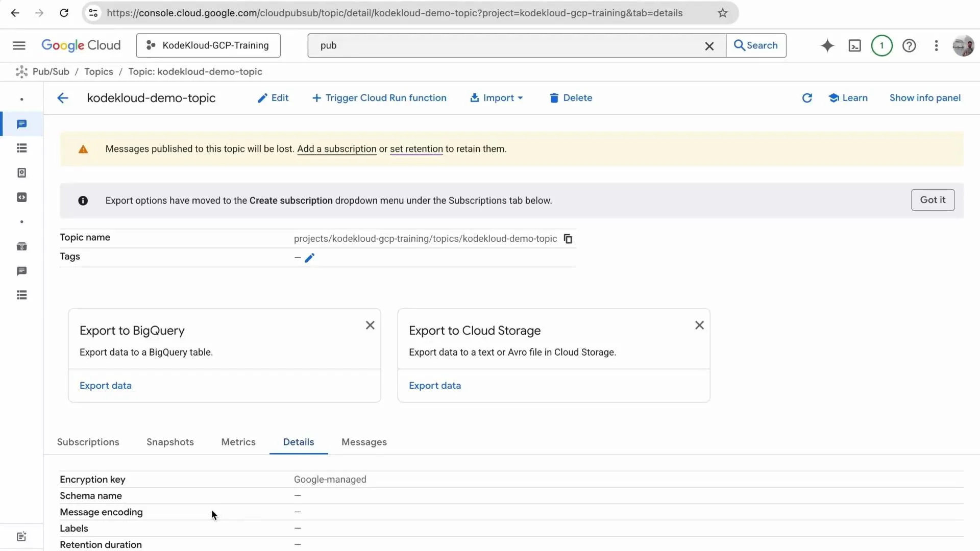Open the site information icon in address bar

[x=93, y=13]
